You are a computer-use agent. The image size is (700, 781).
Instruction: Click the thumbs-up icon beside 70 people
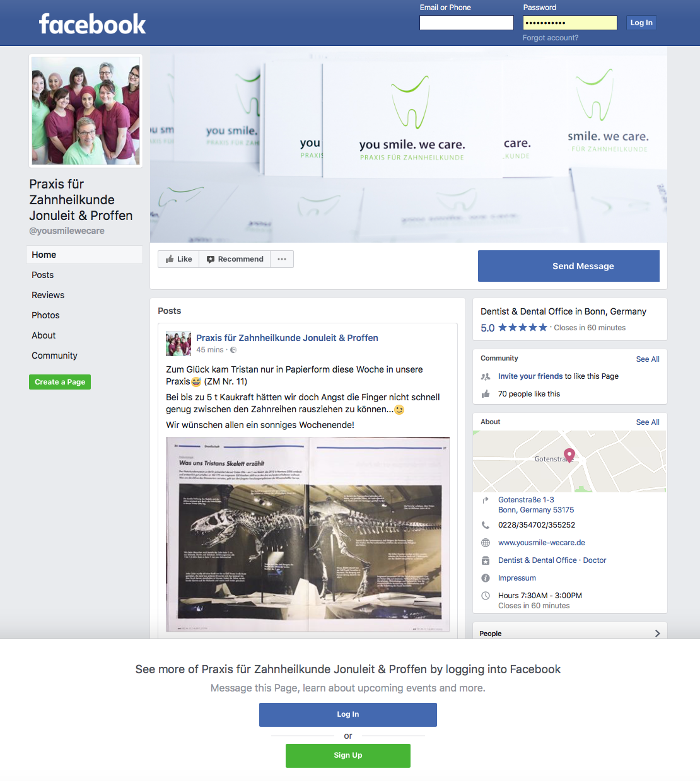click(x=486, y=394)
